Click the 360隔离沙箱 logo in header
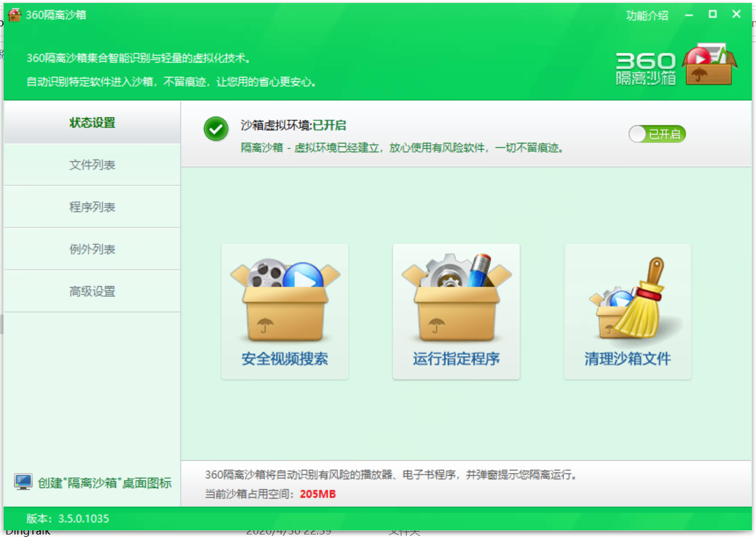Screen dimensions: 756x538 pyautogui.click(x=676, y=64)
